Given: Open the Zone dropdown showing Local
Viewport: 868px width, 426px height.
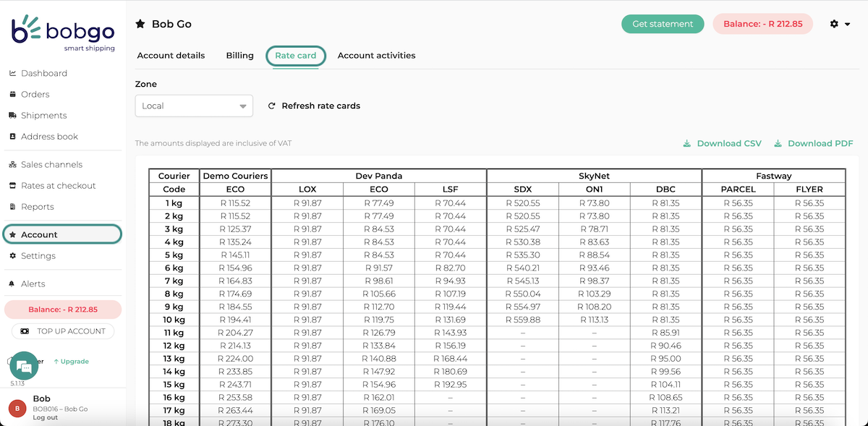Looking at the screenshot, I should point(194,106).
